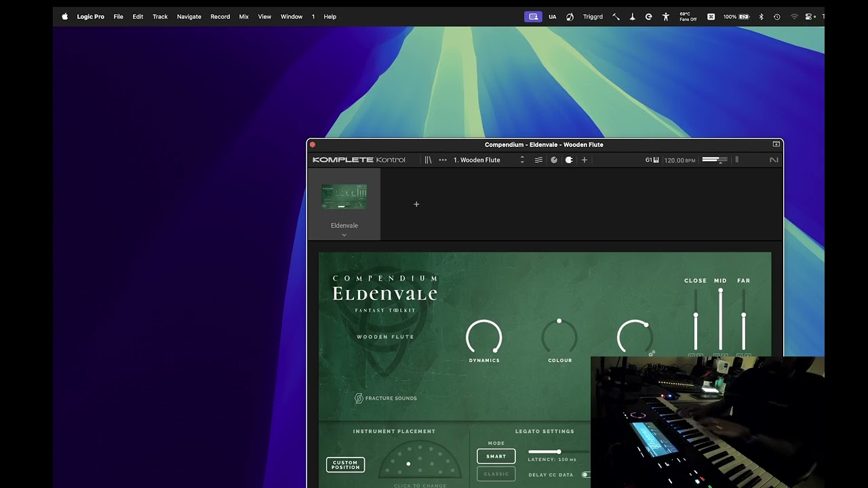Open the Bluetooth menu bar icon
868x488 pixels.
pyautogui.click(x=761, y=16)
